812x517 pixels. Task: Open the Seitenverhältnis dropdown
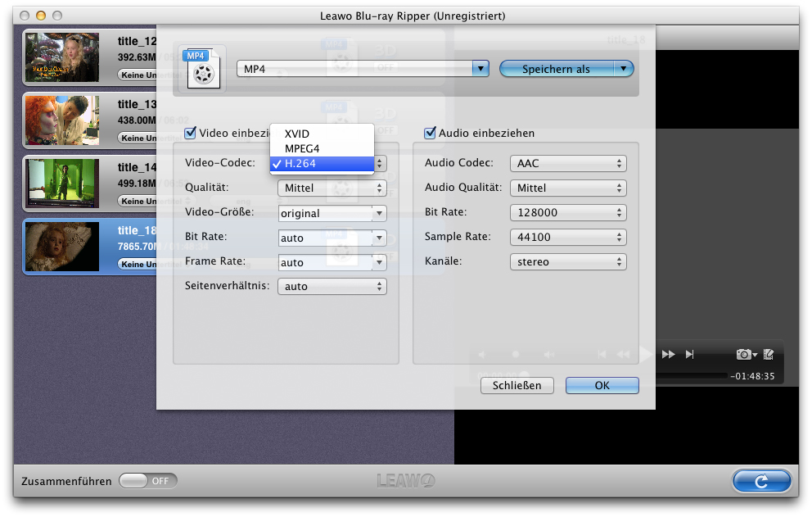coord(332,286)
